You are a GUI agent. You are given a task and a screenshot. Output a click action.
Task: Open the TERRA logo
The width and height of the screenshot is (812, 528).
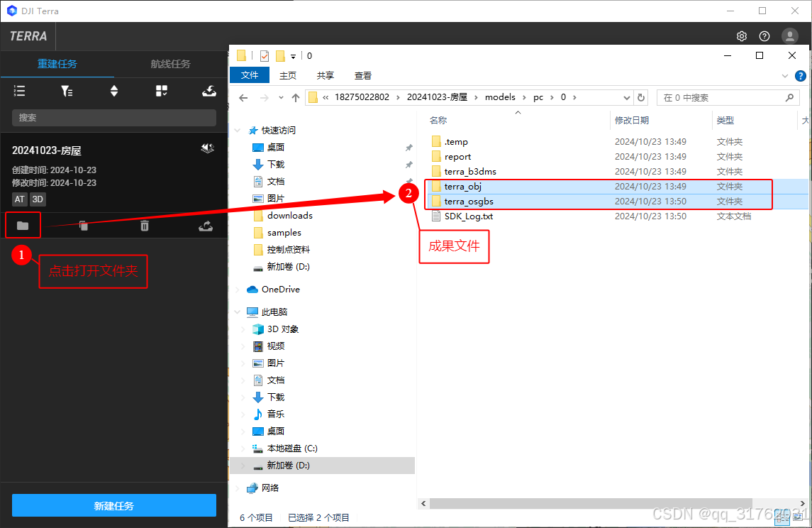28,35
